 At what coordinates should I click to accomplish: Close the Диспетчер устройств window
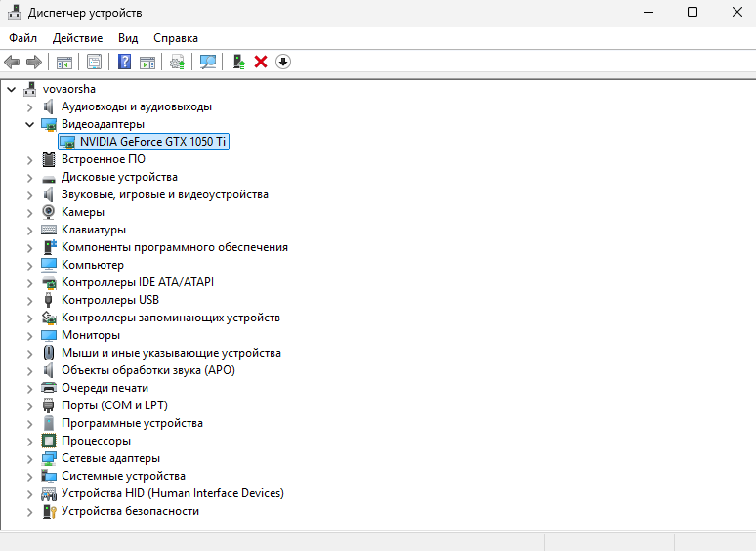737,12
